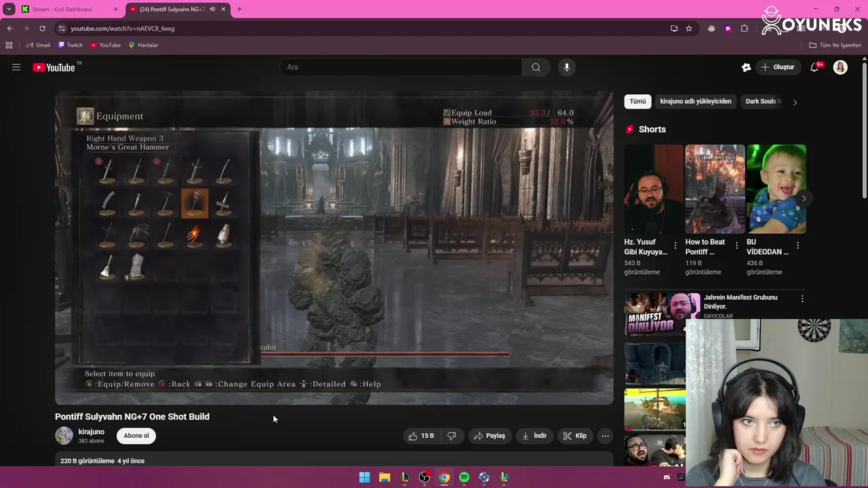Image resolution: width=868 pixels, height=488 pixels.
Task: Open the Twitch bookmark
Action: click(x=70, y=45)
